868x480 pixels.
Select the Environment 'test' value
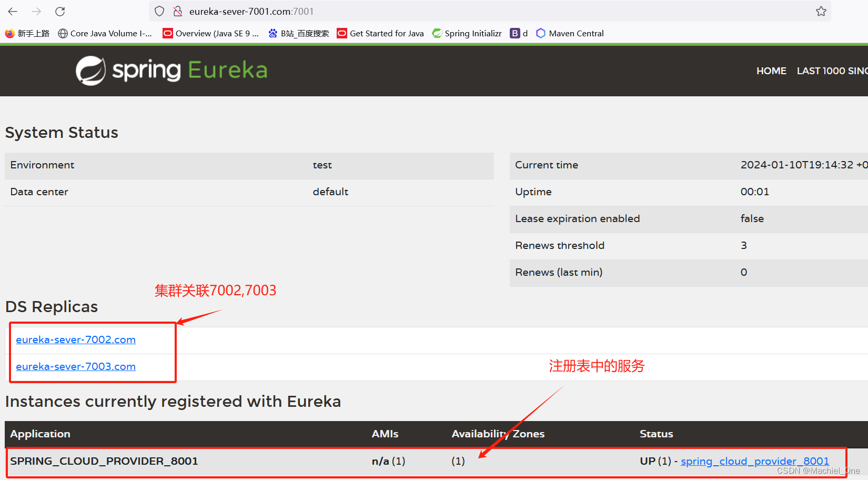point(322,165)
